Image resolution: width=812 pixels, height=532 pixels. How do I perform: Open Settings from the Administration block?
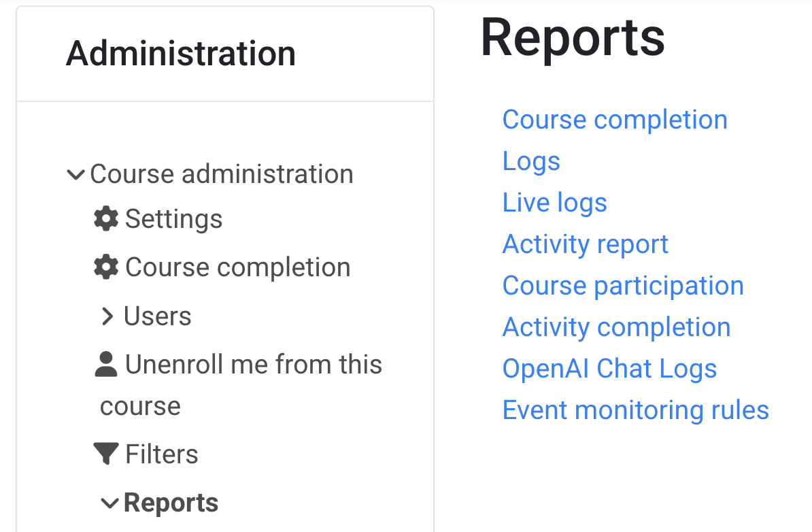173,218
